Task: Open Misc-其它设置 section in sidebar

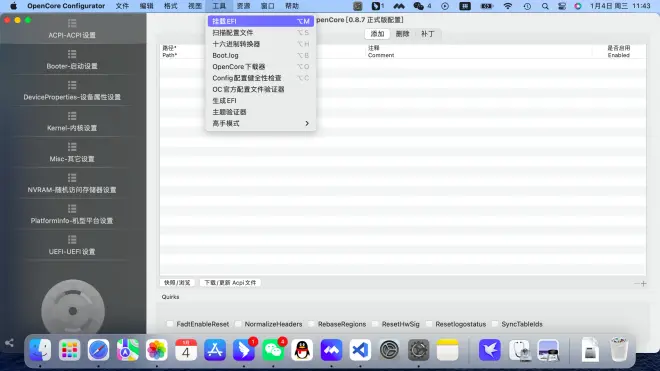Action: pos(72,153)
